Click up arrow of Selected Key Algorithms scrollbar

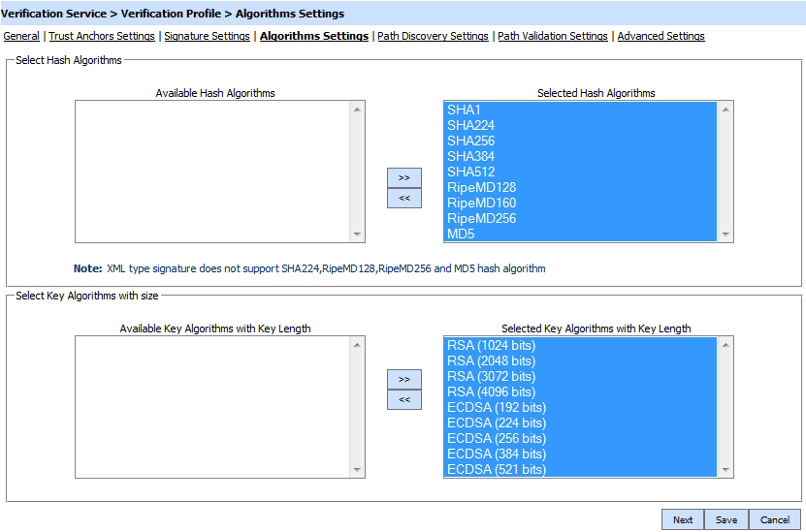tap(725, 345)
